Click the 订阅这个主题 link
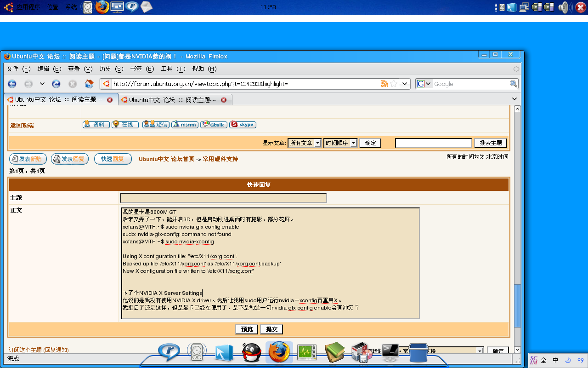 coord(26,350)
